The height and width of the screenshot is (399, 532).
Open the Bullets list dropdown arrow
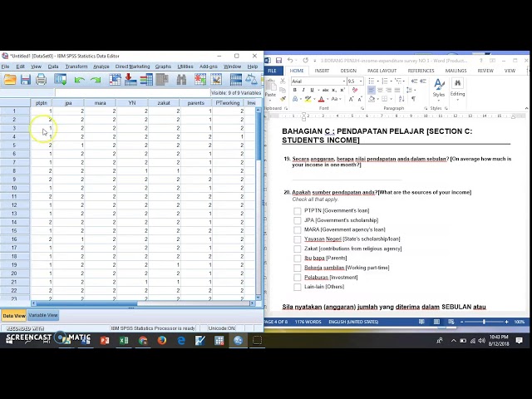(377, 81)
